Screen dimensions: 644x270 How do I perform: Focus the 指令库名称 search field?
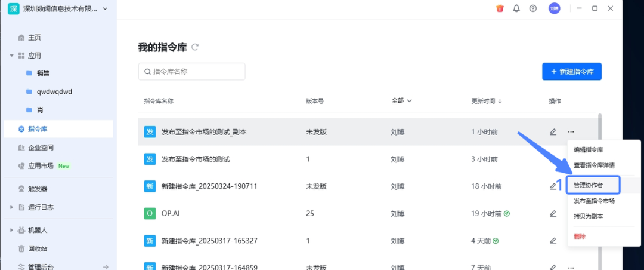tap(192, 72)
